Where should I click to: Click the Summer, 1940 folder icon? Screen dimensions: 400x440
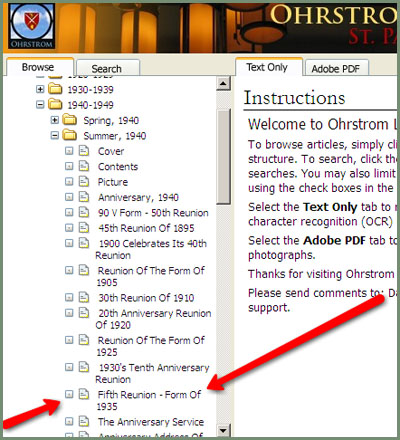tap(70, 135)
